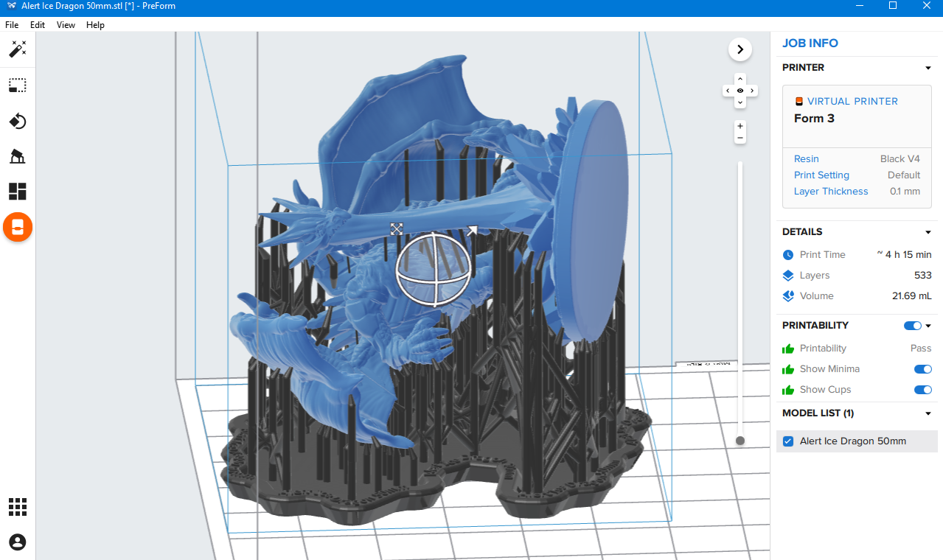Click the Form 3 printer name
Image resolution: width=943 pixels, height=560 pixels.
[814, 119]
